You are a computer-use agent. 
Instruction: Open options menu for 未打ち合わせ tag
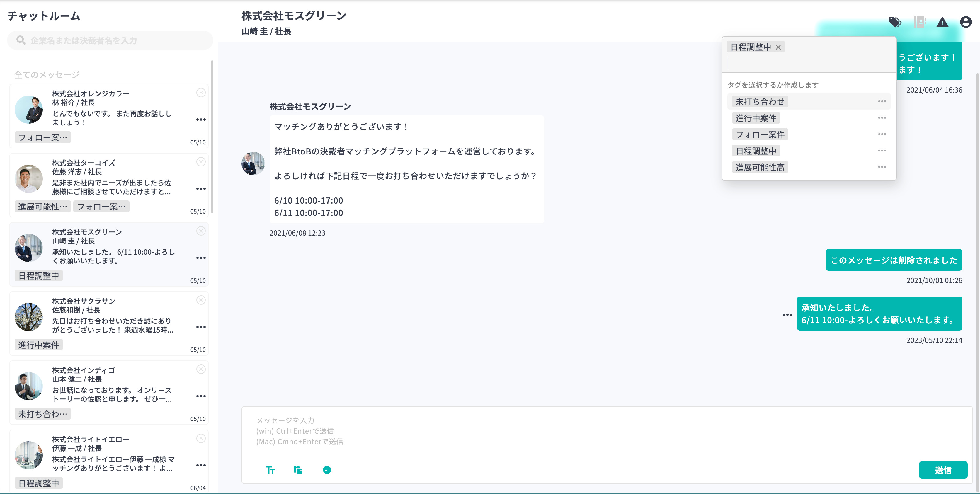click(882, 102)
